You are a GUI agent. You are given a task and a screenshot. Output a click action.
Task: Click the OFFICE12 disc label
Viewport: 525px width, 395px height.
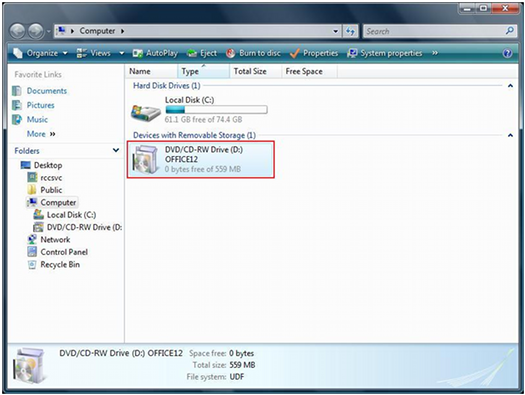coord(181,159)
